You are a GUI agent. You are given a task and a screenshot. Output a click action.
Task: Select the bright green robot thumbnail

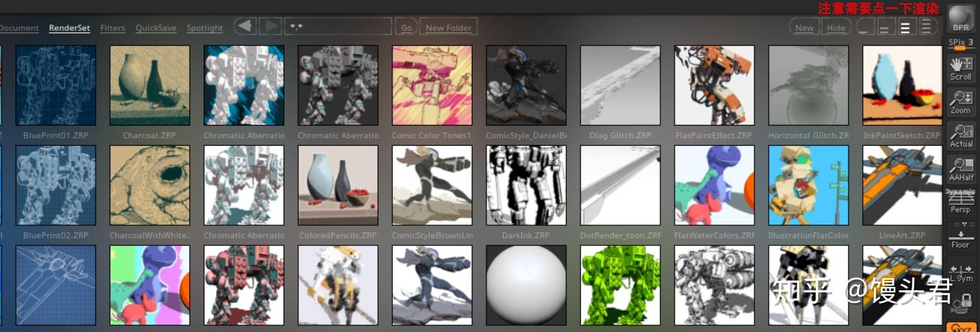click(x=620, y=286)
